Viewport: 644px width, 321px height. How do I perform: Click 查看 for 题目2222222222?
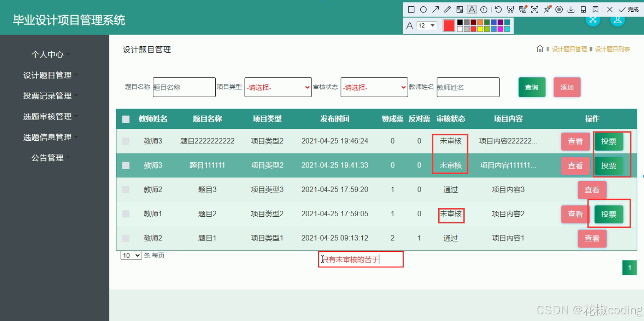point(575,142)
